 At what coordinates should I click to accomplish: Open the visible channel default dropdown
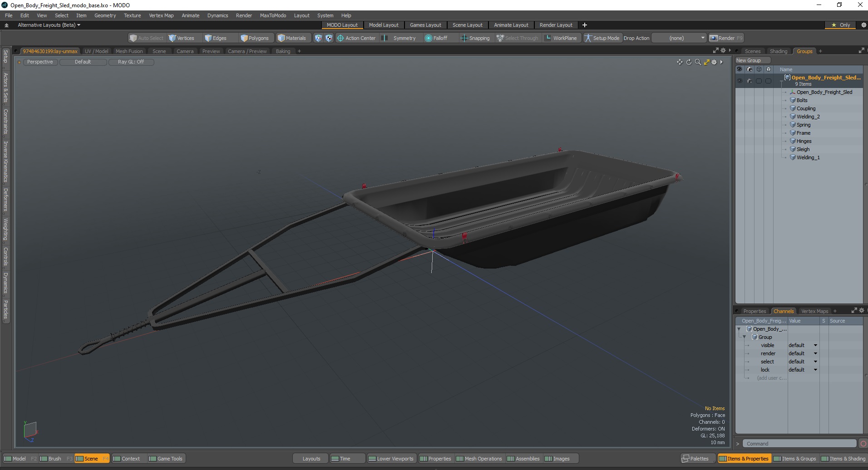[x=803, y=345]
